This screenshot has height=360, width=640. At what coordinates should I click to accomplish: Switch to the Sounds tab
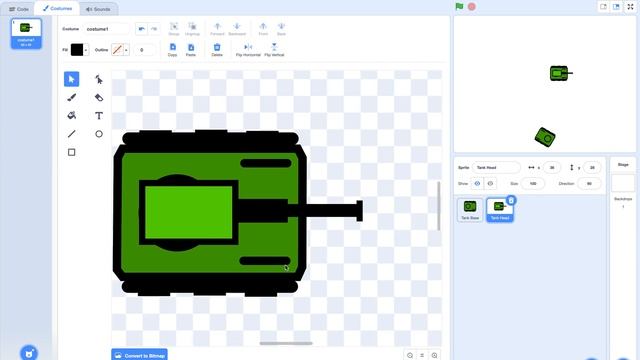pyautogui.click(x=98, y=9)
